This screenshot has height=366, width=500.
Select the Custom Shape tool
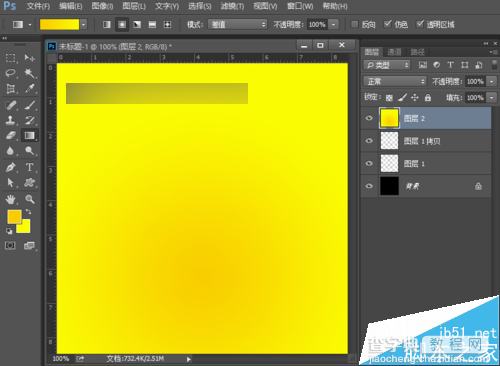coord(30,183)
